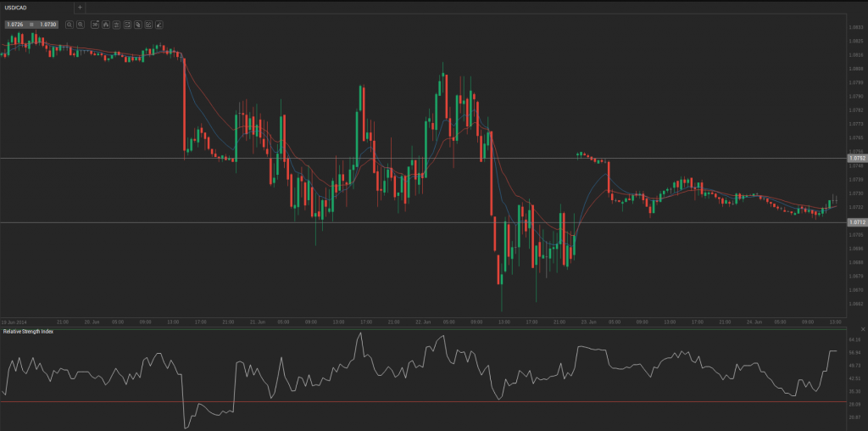The image size is (868, 431).
Task: Open the indicators list icon
Action: [116, 25]
